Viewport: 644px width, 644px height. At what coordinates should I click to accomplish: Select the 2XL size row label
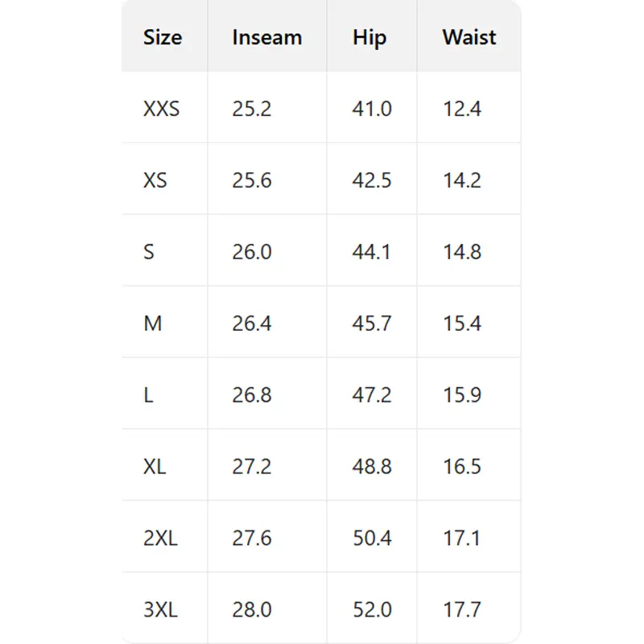coord(160,539)
